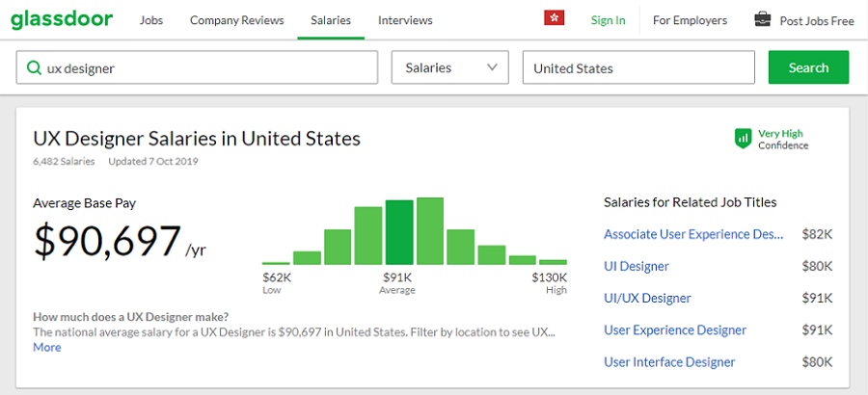Click the Average Base Pay label
Image resolution: width=868 pixels, height=395 pixels.
[84, 203]
